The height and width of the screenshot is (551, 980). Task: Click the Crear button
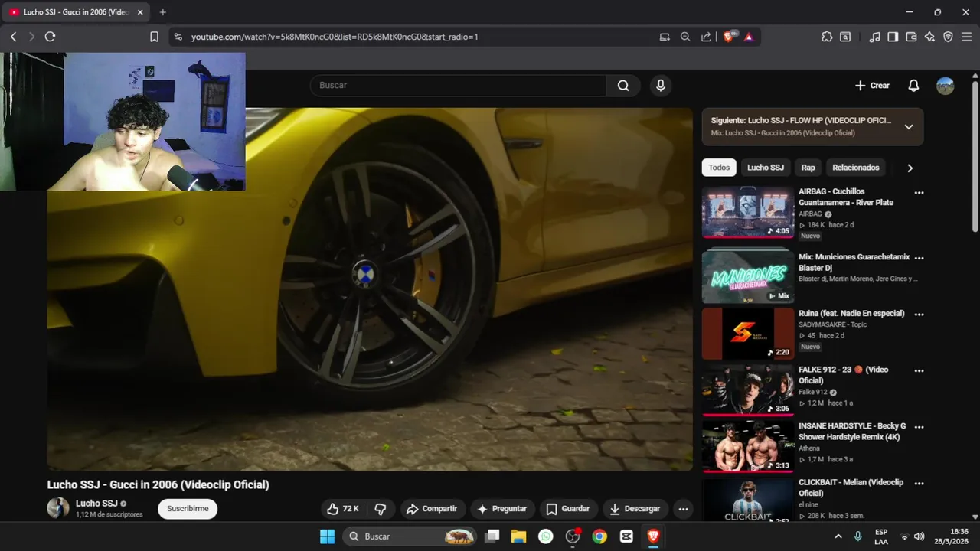pos(872,86)
